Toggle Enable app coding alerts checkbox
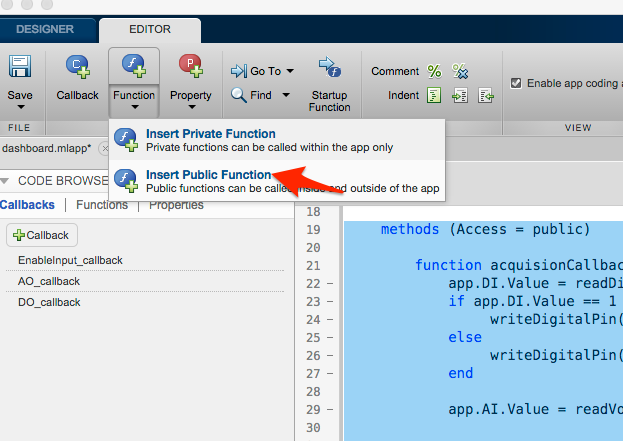The image size is (623, 441). 516,83
